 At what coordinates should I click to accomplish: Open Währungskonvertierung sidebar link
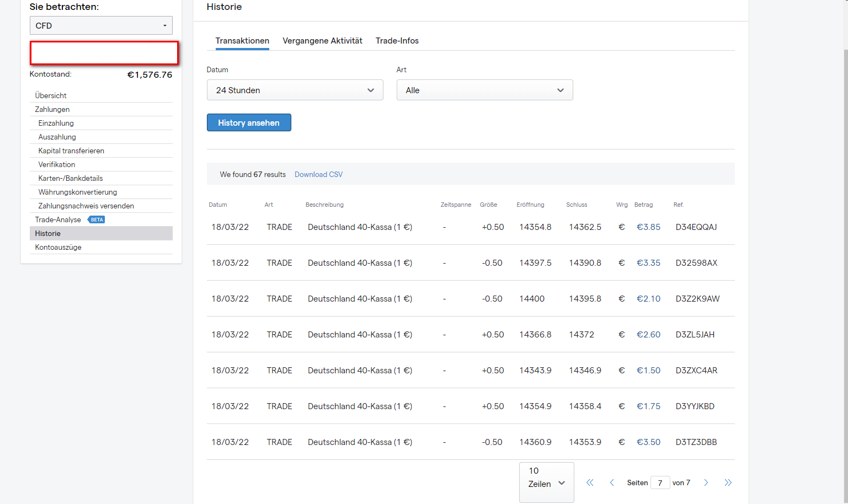point(77,192)
